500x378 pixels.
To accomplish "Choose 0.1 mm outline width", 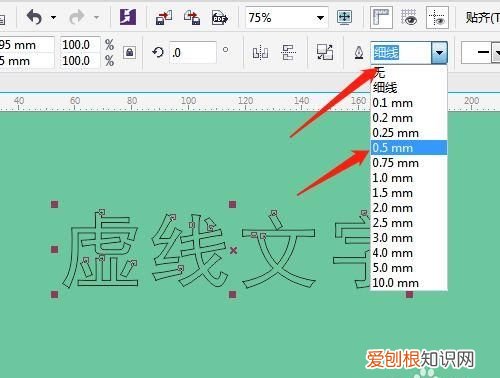I will click(x=409, y=103).
